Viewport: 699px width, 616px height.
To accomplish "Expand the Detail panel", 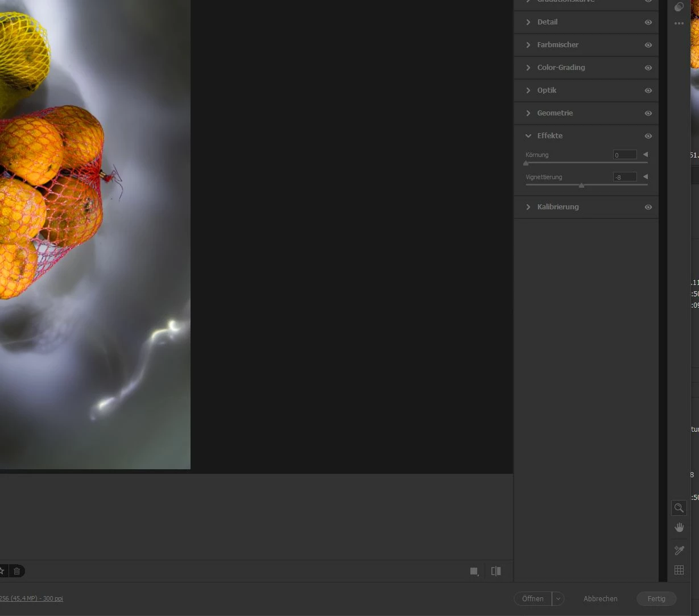I will (528, 22).
